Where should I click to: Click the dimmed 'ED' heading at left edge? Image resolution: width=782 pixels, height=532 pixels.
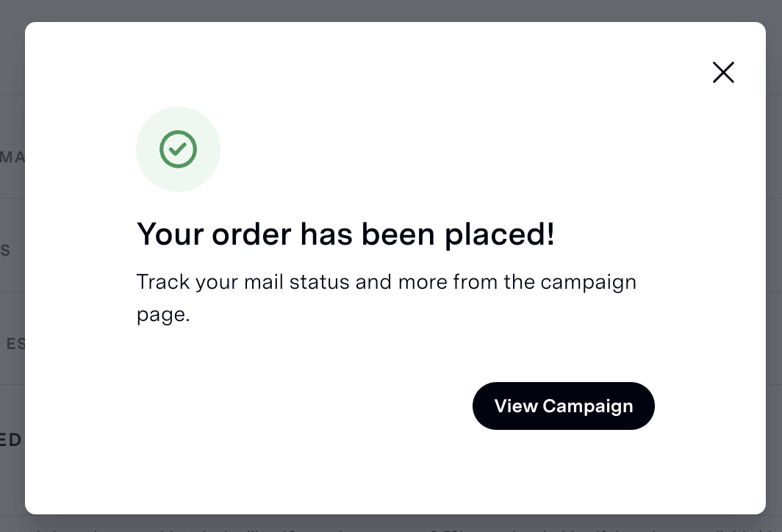click(11, 439)
